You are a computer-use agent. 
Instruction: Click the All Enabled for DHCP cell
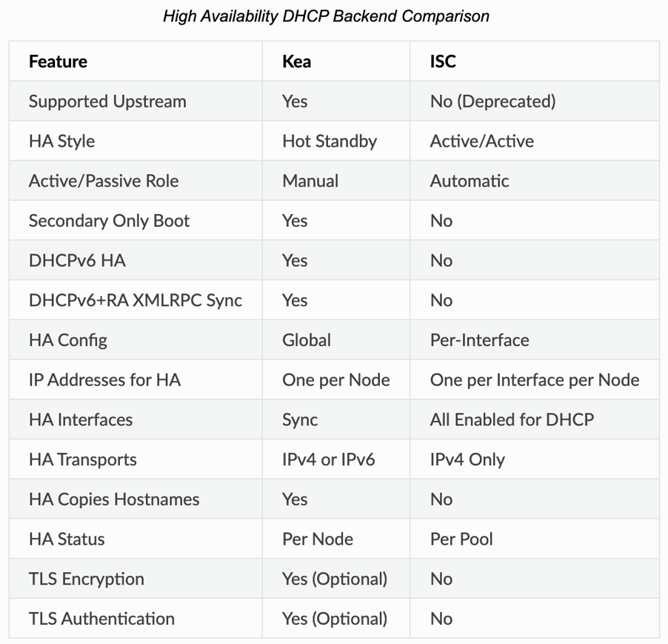click(512, 419)
